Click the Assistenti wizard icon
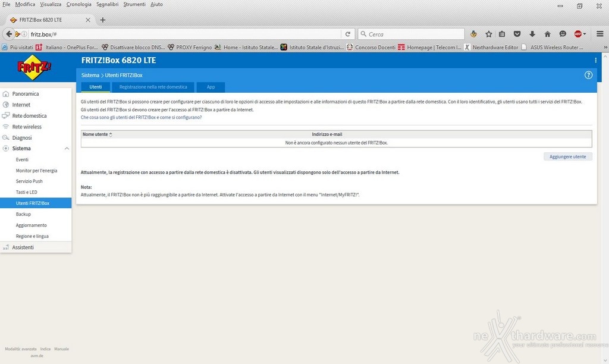The width and height of the screenshot is (609, 364). [x=6, y=247]
